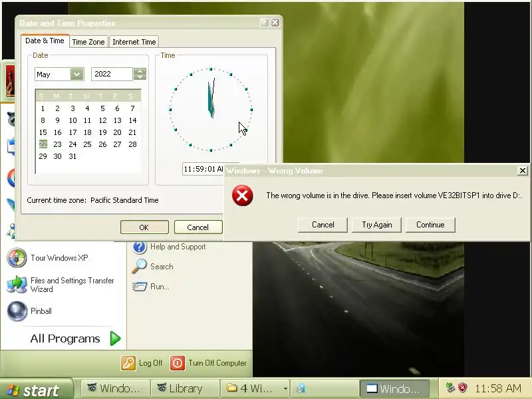This screenshot has height=399, width=532.
Task: Click Cancel in Date and Time Properties
Action: 198,227
